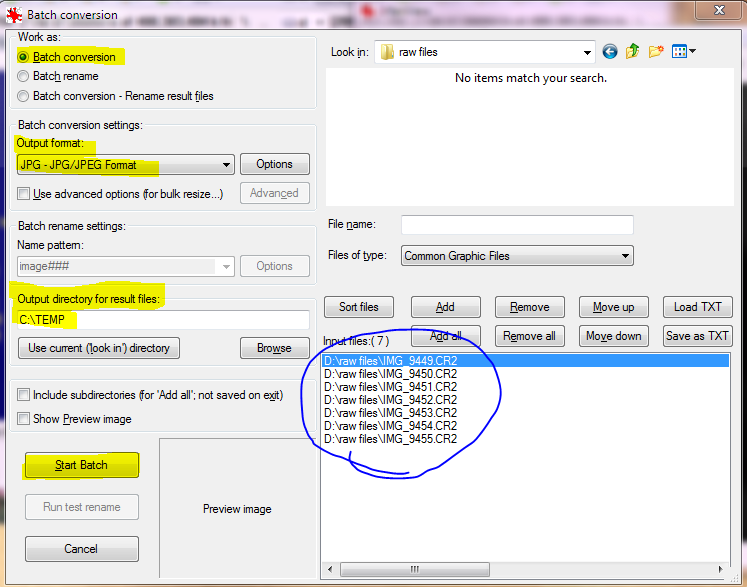Click the Save as TXT button

697,336
